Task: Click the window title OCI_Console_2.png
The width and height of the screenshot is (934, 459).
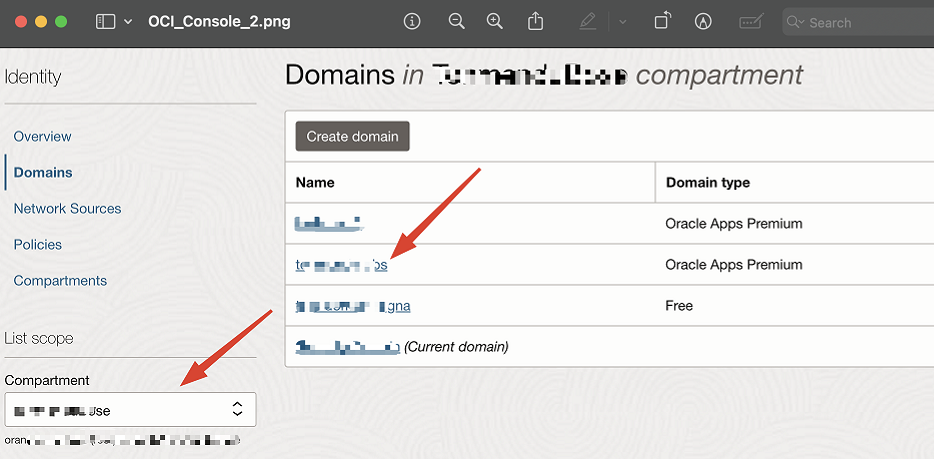Action: click(x=219, y=22)
